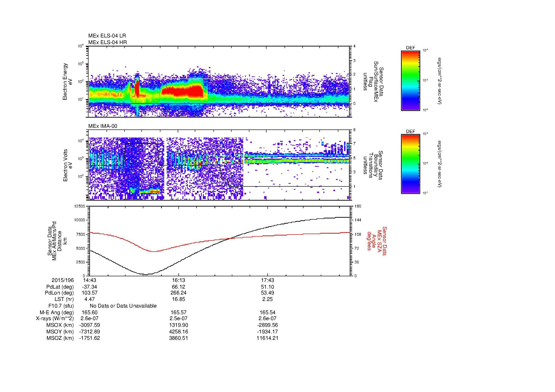
Task: Click the LST value 16.85
Action: (x=178, y=299)
